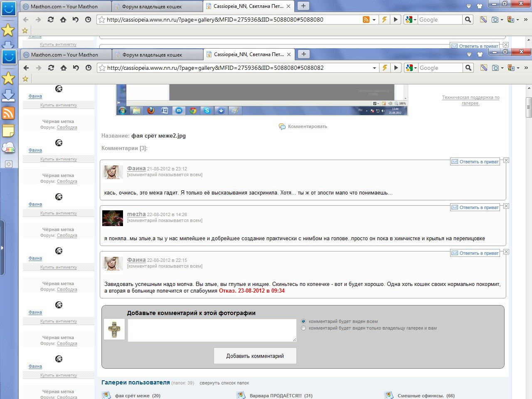Reload page in back window toolbar
Screen dimensions: 532x399
click(x=51, y=20)
